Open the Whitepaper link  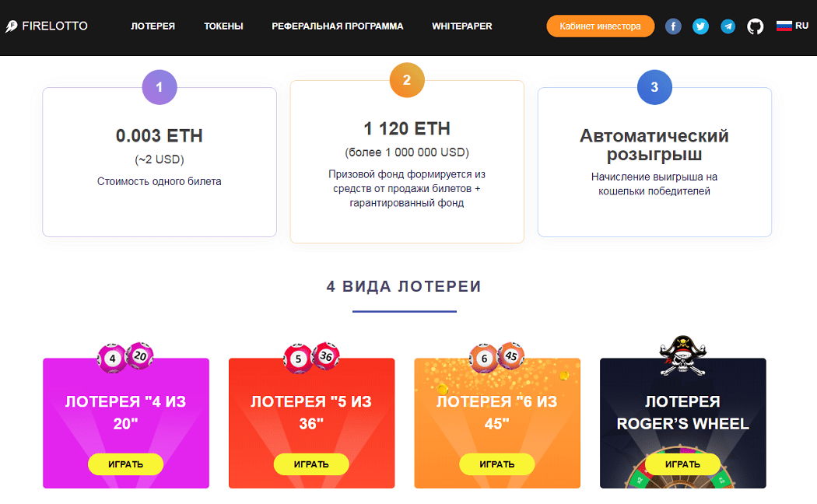462,26
